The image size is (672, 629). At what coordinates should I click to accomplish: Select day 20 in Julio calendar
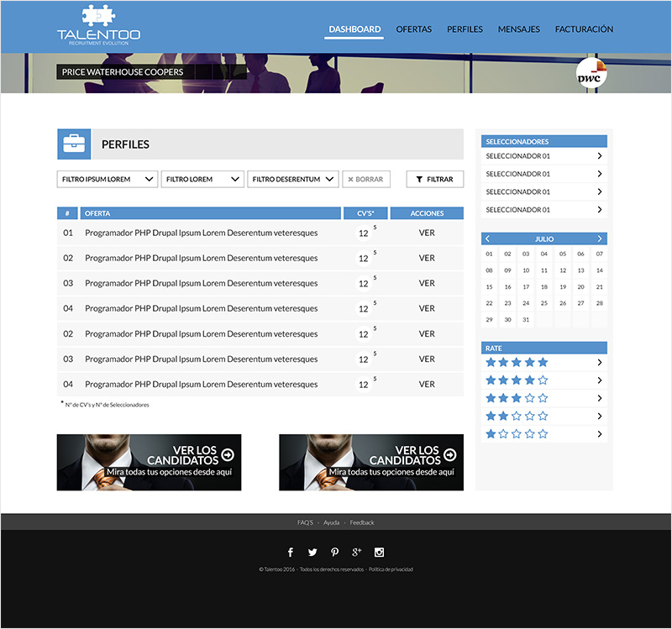[x=580, y=286]
